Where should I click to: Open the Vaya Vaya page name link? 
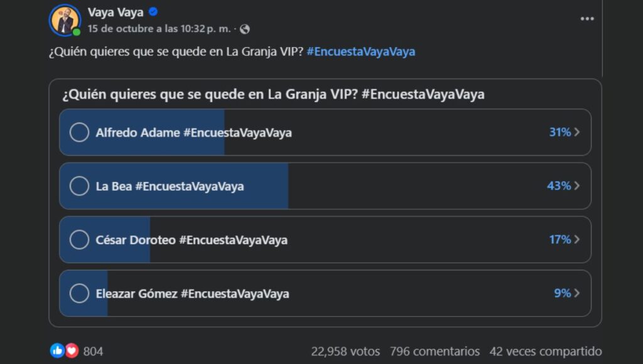pos(116,13)
